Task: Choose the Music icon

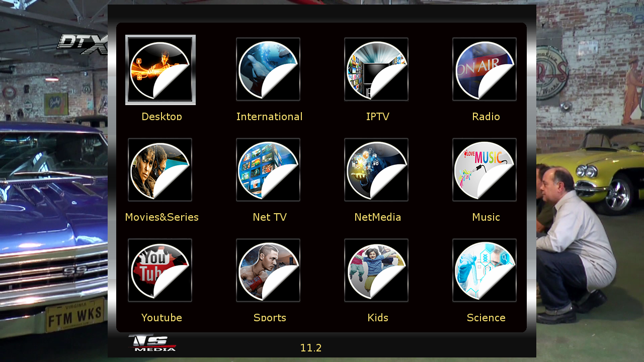Action: tap(485, 170)
